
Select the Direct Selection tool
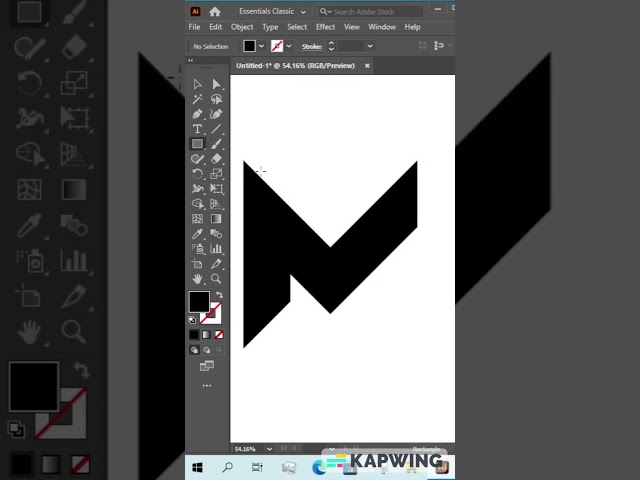pyautogui.click(x=216, y=84)
